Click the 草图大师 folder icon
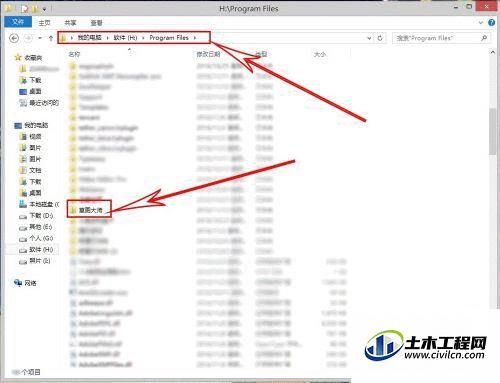This screenshot has width=500, height=383. pos(73,210)
